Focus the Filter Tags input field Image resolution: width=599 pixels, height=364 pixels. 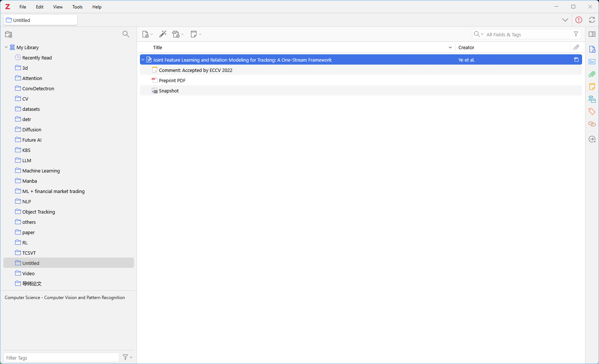[x=61, y=358]
